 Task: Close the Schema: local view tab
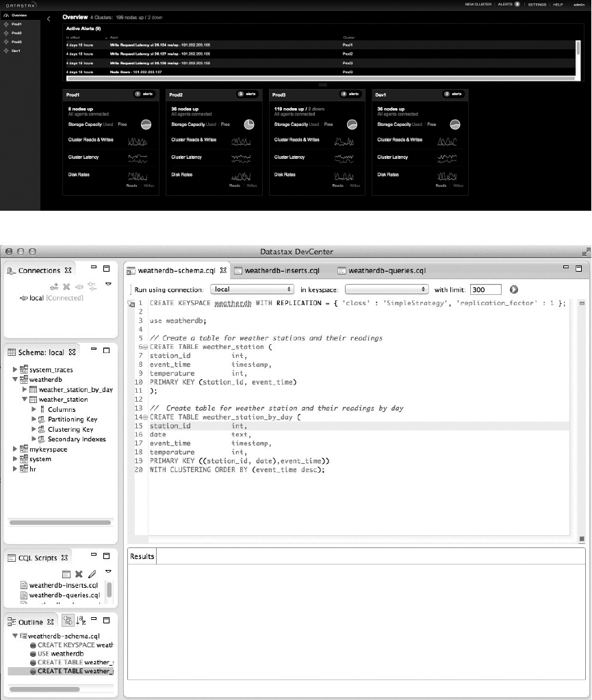72,352
